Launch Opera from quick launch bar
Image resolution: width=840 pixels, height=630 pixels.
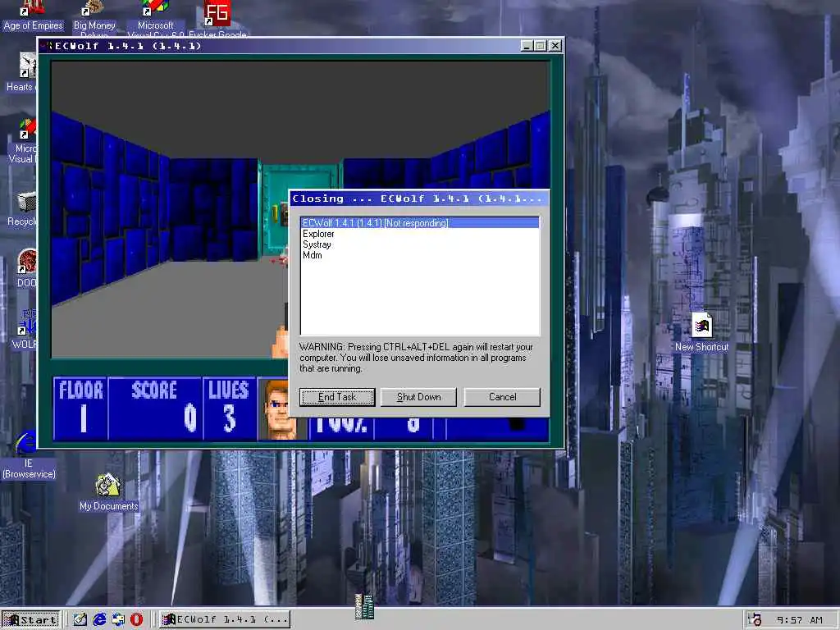(137, 620)
